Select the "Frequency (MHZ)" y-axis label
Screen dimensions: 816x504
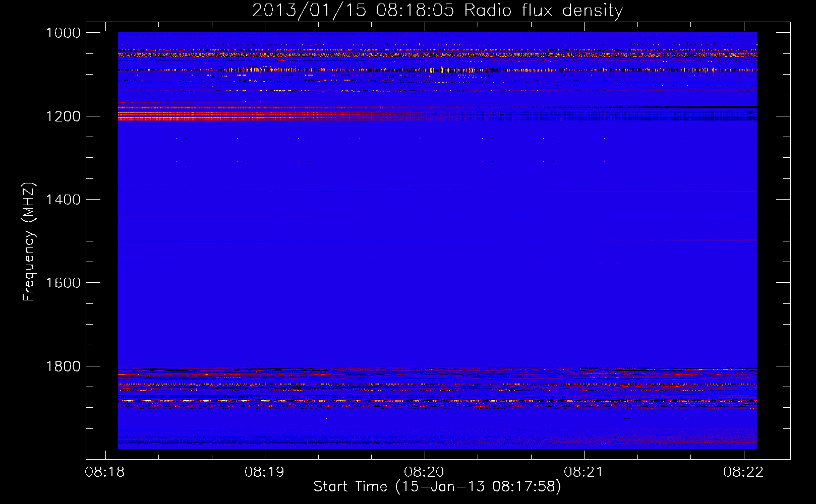[29, 242]
